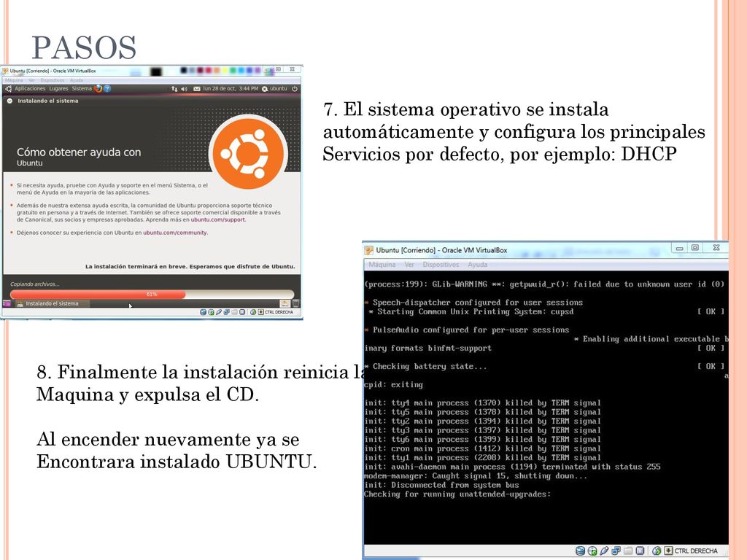Click the show-desktop icon in installer bottom-left corner
The height and width of the screenshot is (560, 747).
[x=7, y=303]
